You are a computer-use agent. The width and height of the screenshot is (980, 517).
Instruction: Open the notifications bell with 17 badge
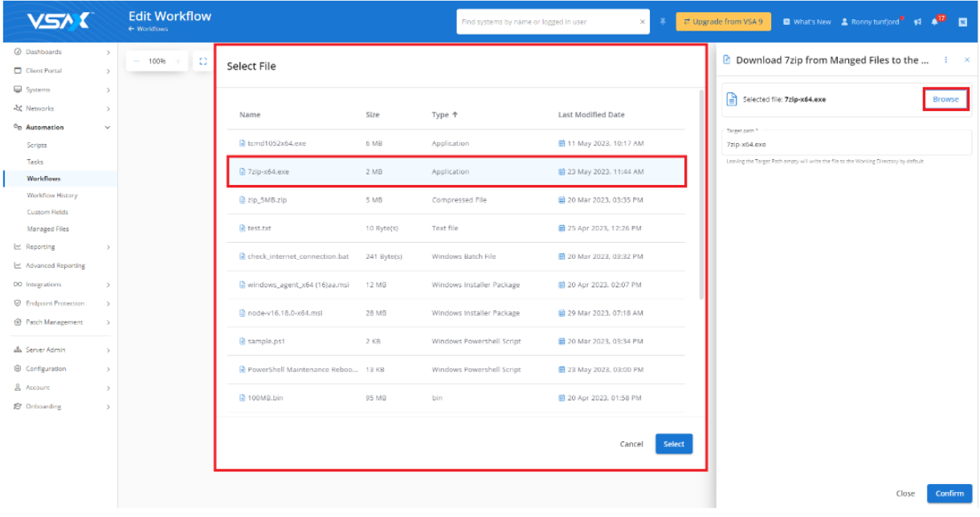(935, 22)
